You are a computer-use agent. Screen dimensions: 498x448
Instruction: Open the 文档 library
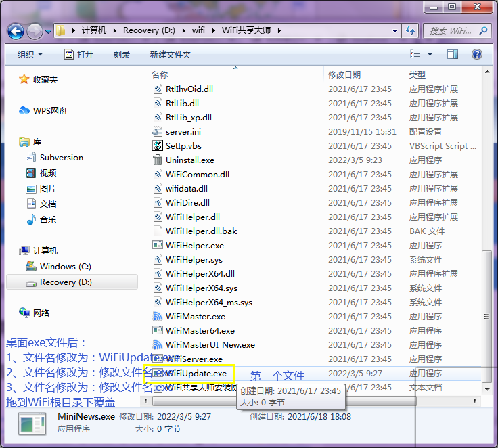41,204
